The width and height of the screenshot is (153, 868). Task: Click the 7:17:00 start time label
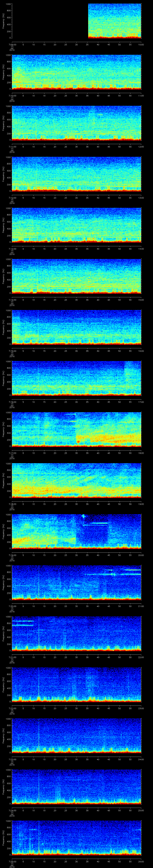pos(12,453)
